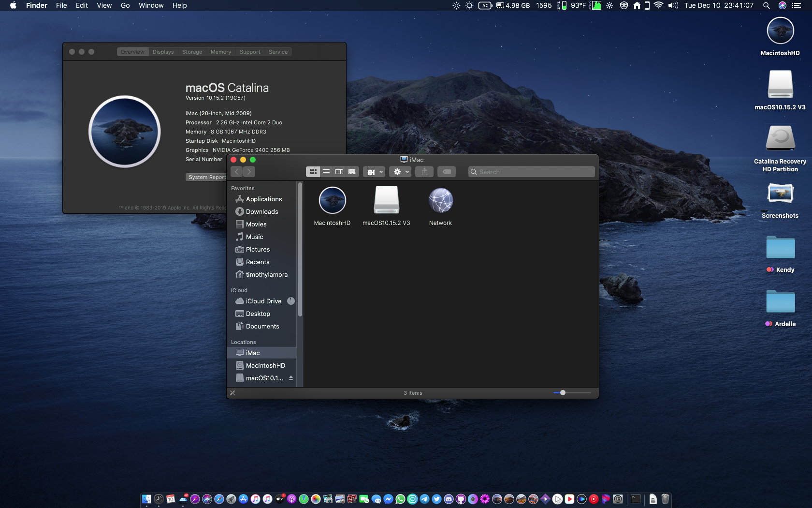The height and width of the screenshot is (508, 812).
Task: Open Downloads in Finder sidebar
Action: 261,211
